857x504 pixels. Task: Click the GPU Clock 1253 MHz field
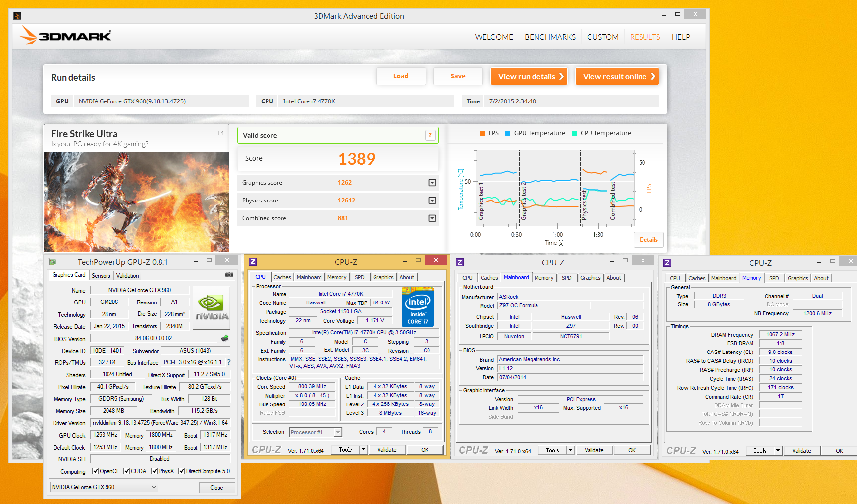[106, 435]
